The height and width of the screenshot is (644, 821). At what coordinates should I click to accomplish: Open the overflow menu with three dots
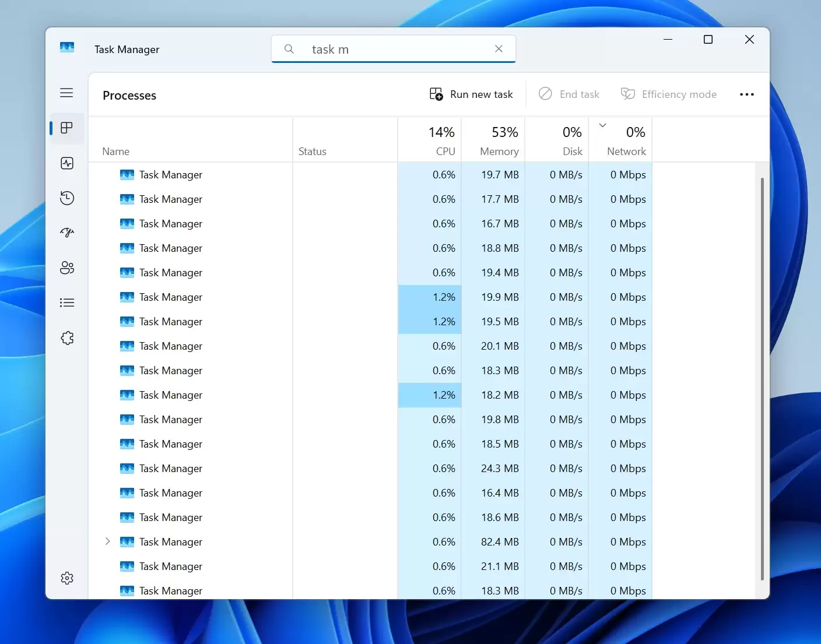[747, 94]
